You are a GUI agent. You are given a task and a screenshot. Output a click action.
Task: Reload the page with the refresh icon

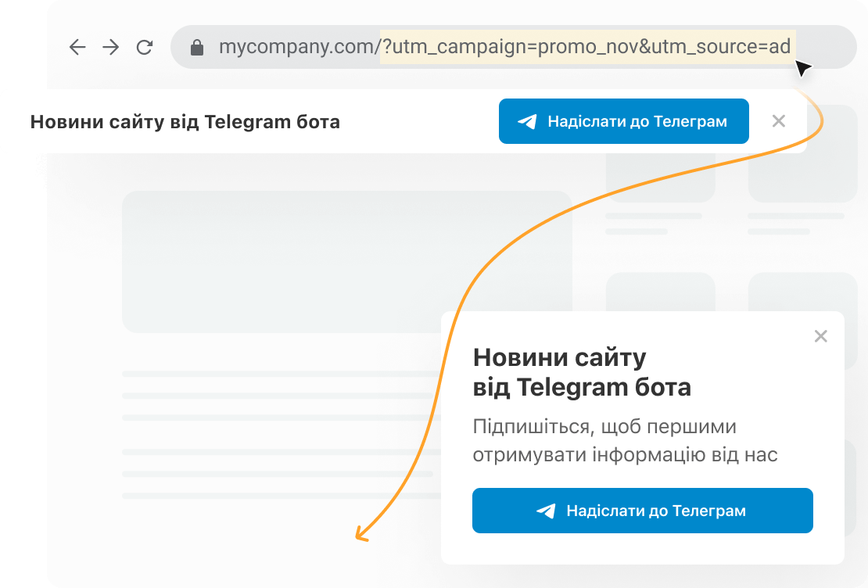(x=145, y=47)
